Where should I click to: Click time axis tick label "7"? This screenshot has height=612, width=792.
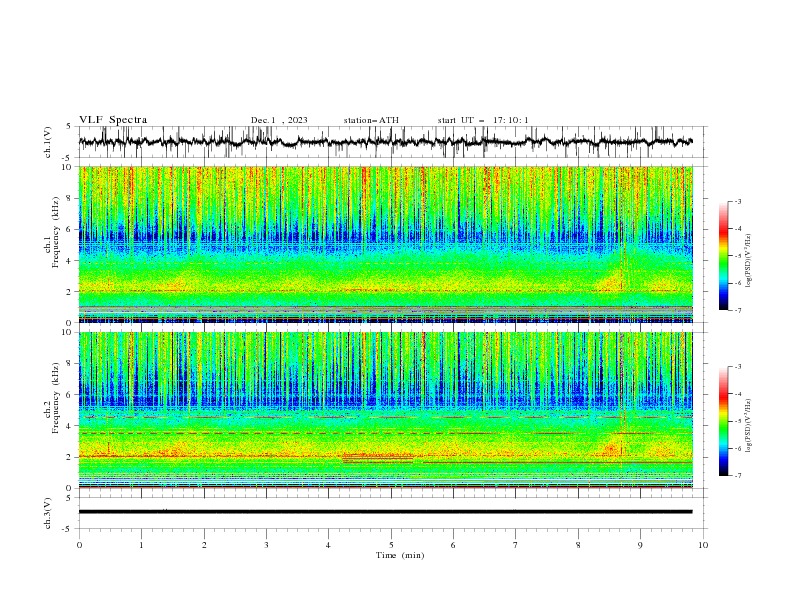(x=516, y=545)
